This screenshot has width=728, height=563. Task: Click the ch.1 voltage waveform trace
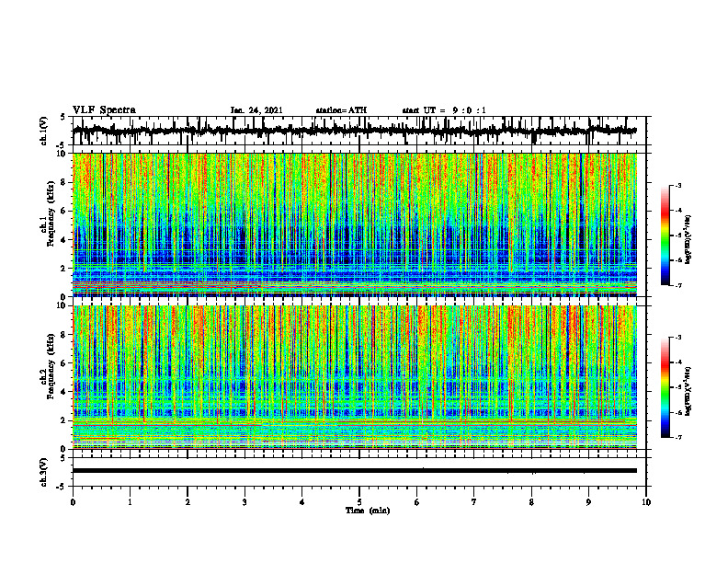tap(354, 131)
